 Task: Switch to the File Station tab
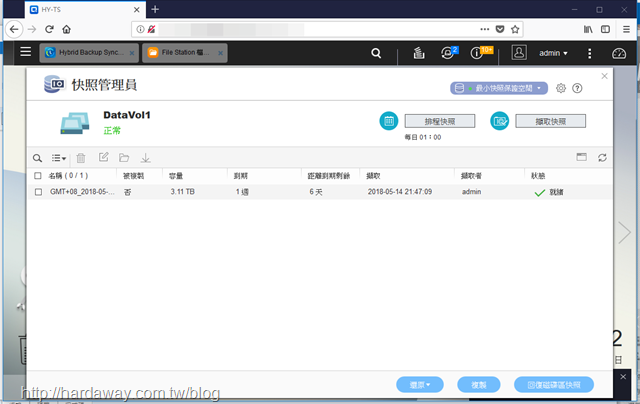coord(184,53)
